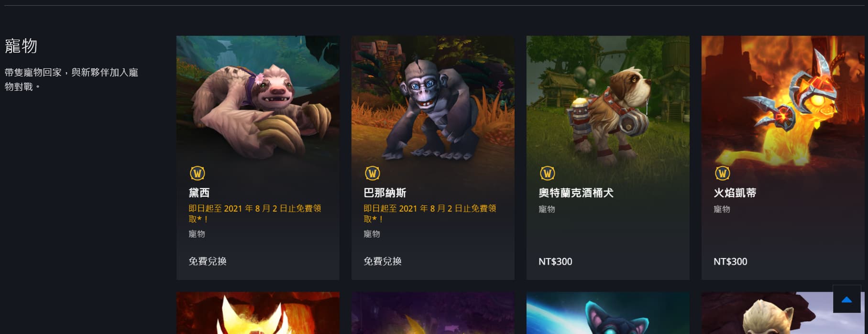This screenshot has height=334, width=868.
Task: Click NT$300 price on 火焰凱蒂 card
Action: point(730,261)
